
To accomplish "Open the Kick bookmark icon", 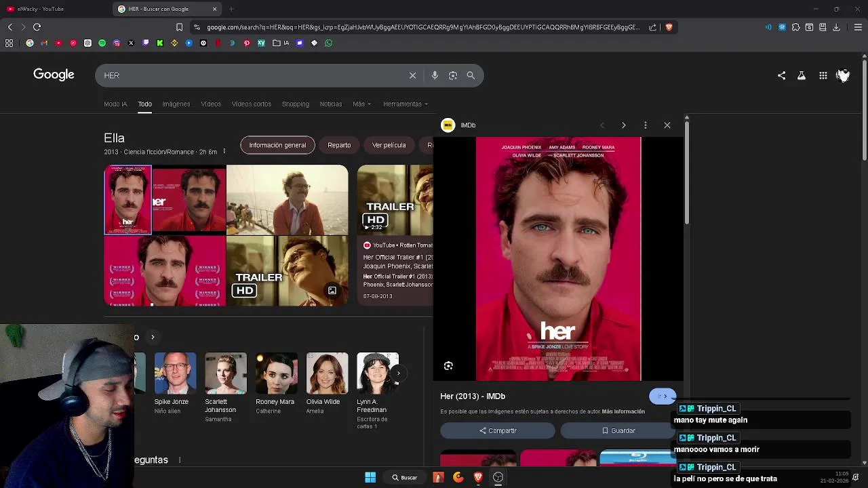I will tap(160, 43).
